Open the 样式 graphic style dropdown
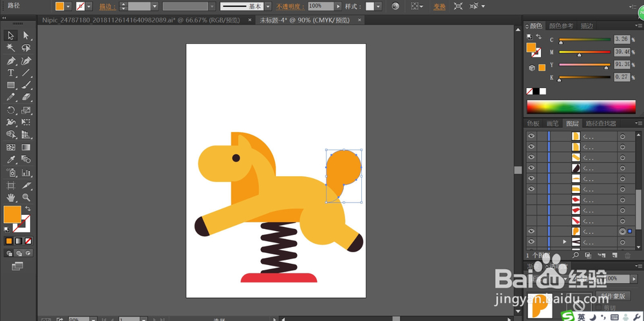644x321 pixels. [x=378, y=6]
